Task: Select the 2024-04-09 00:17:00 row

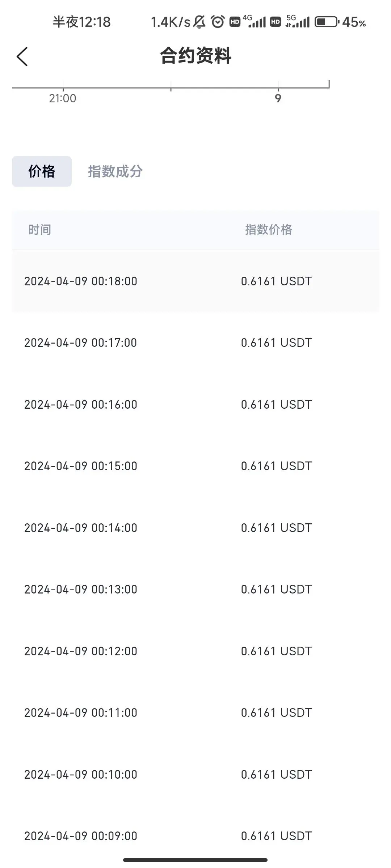Action: (195, 342)
